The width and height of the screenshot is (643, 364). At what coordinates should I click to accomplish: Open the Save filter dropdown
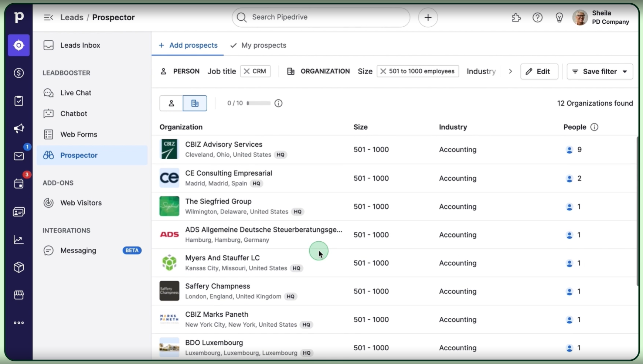600,71
